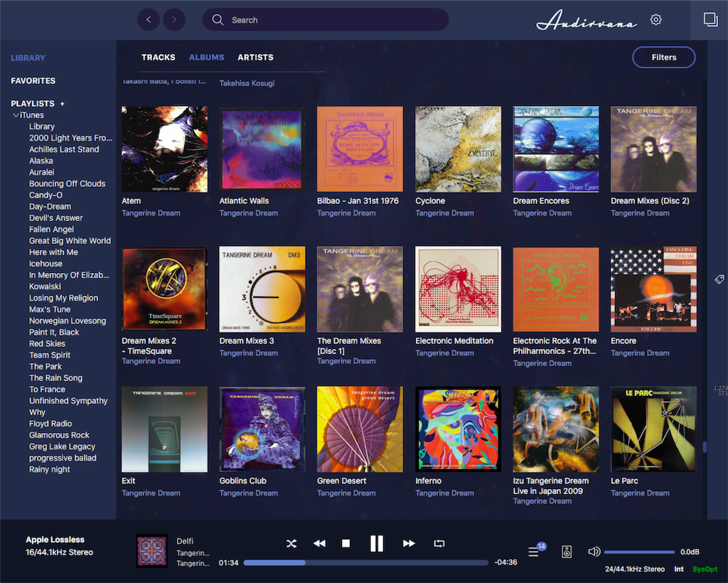The height and width of the screenshot is (583, 728).
Task: Select the Greg Lake Legacy playlist
Action: pyautogui.click(x=63, y=446)
